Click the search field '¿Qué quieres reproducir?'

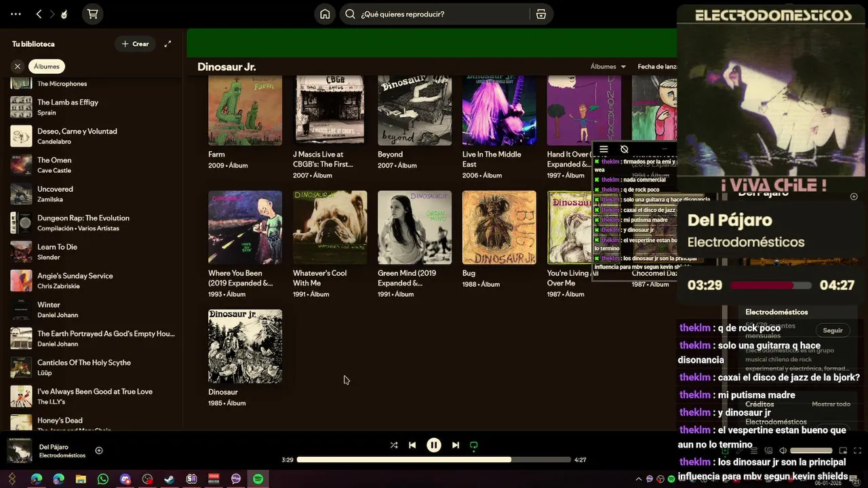pyautogui.click(x=434, y=14)
